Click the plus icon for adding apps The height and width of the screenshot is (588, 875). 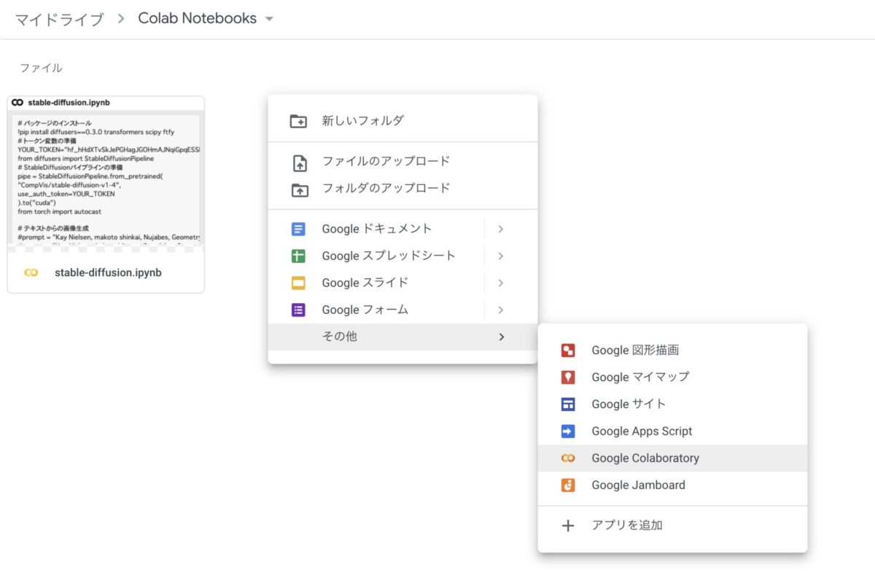tap(568, 525)
